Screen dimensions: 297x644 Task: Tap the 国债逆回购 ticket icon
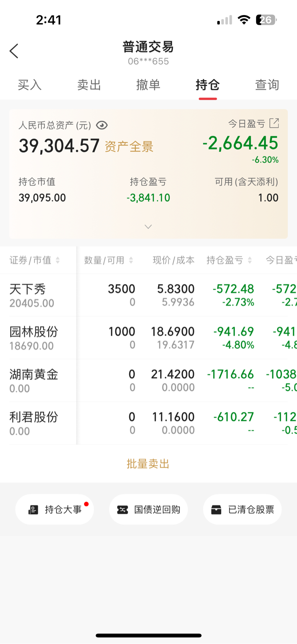point(123,510)
